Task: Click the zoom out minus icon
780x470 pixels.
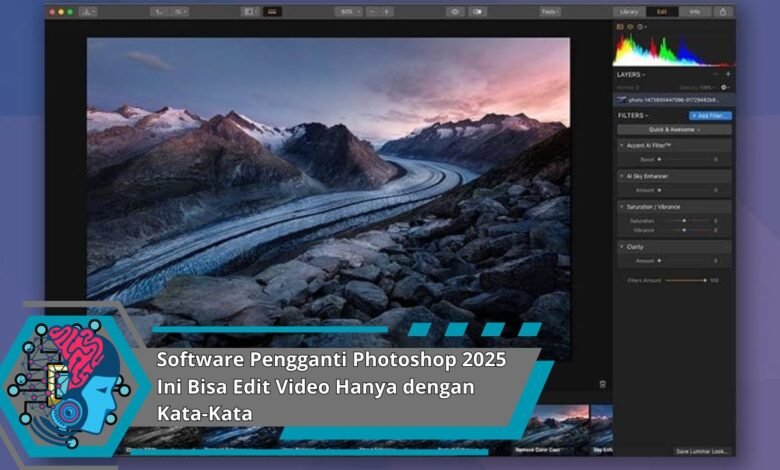Action: (372, 12)
